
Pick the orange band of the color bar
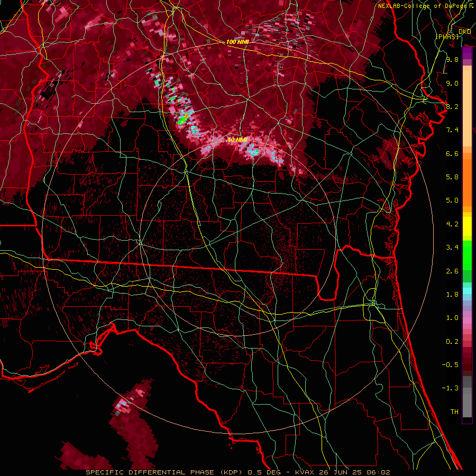[467, 183]
